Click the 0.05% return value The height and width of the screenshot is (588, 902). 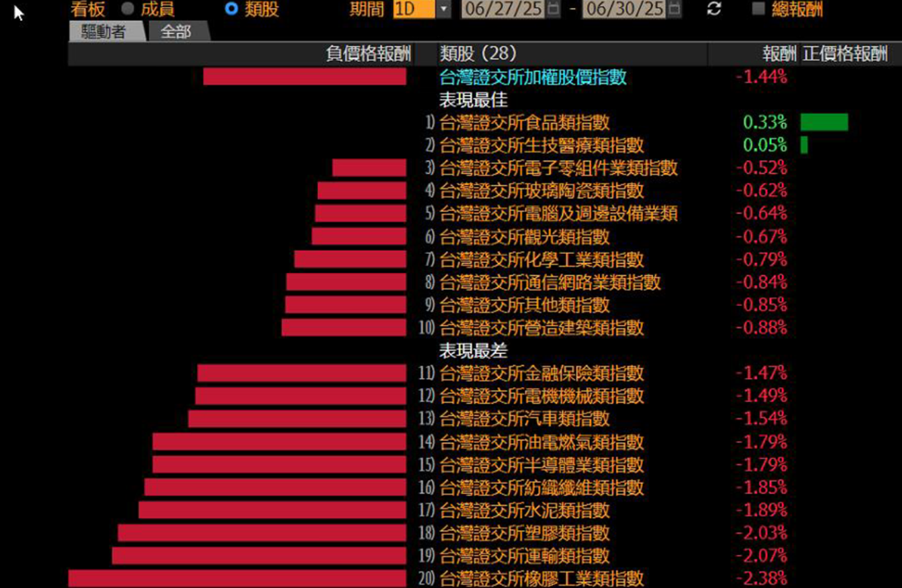765,146
